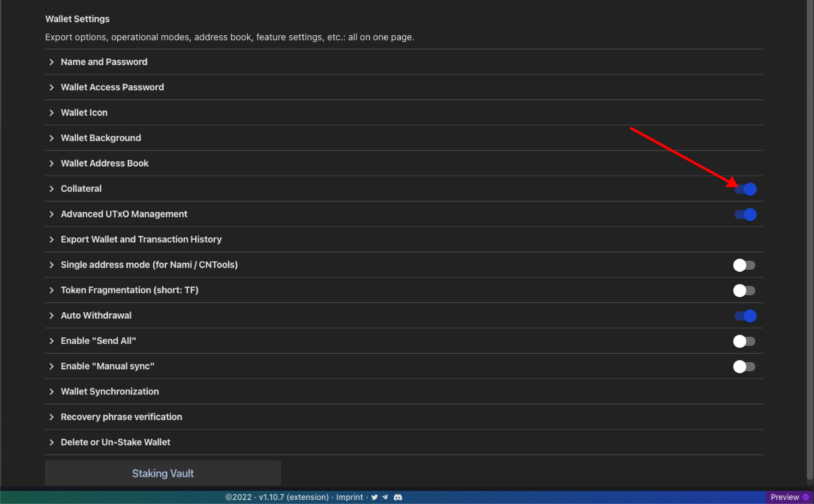Turn on the "Manual sync" toggle
814x504 pixels.
(x=744, y=367)
